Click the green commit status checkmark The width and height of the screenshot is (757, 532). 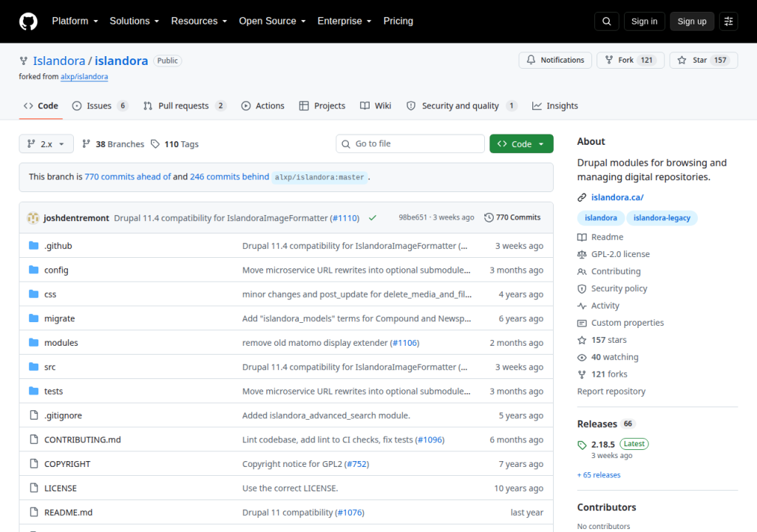(x=373, y=218)
